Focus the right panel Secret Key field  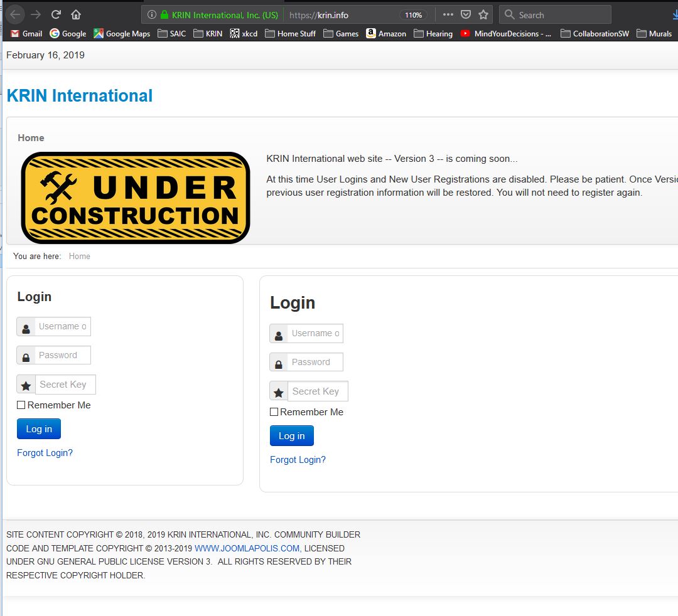(x=318, y=391)
